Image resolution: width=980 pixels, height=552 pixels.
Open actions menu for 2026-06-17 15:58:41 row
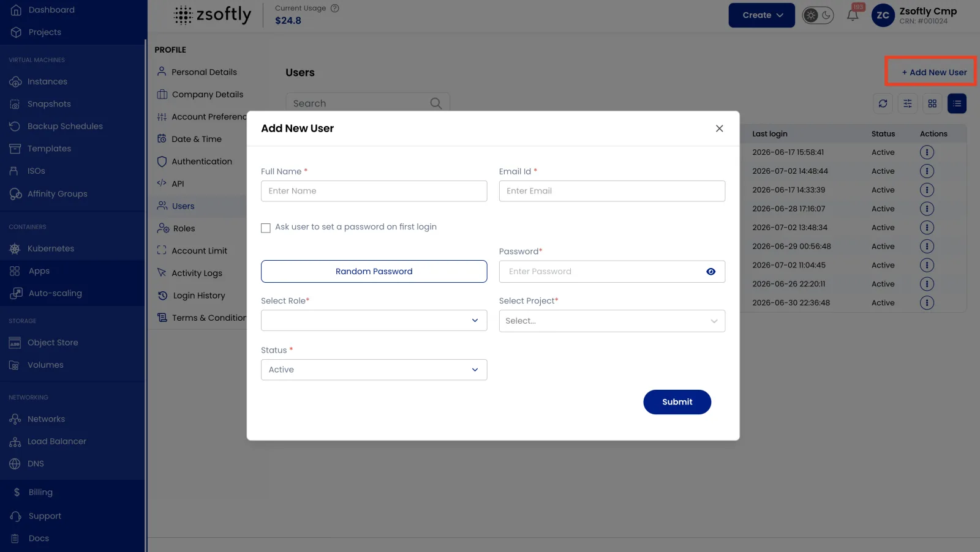pos(927,152)
